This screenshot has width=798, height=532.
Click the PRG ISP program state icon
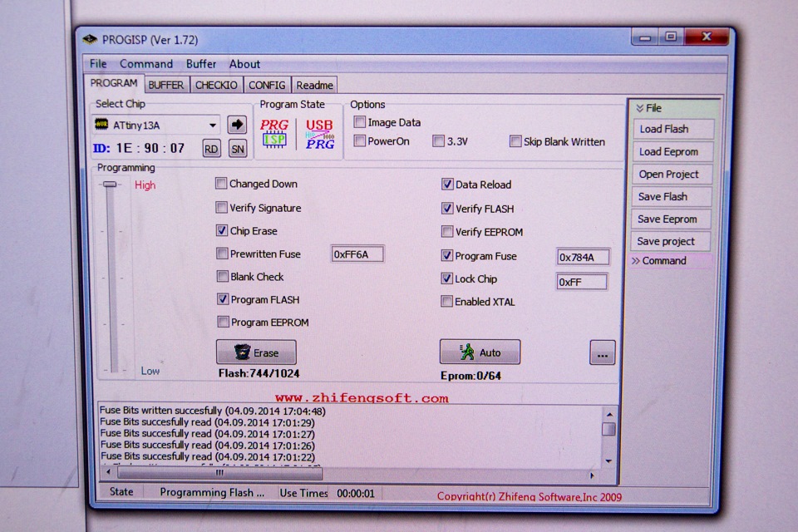coord(274,133)
